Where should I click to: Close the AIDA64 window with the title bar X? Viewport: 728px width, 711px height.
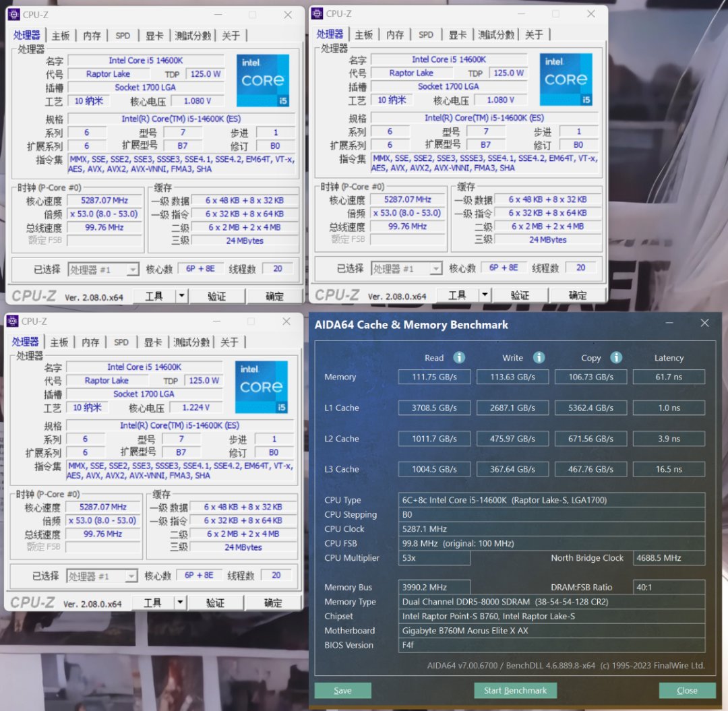[x=704, y=323]
